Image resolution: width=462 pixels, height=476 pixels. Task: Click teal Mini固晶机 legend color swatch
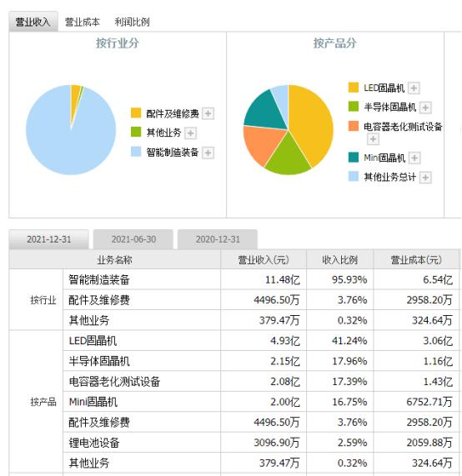tap(354, 158)
